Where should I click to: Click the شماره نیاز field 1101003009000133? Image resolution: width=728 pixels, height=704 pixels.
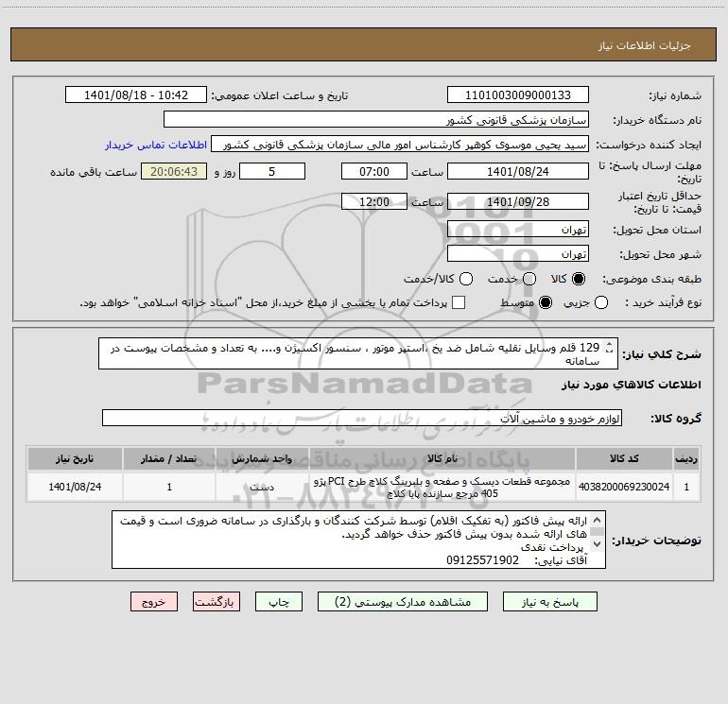pos(518,95)
